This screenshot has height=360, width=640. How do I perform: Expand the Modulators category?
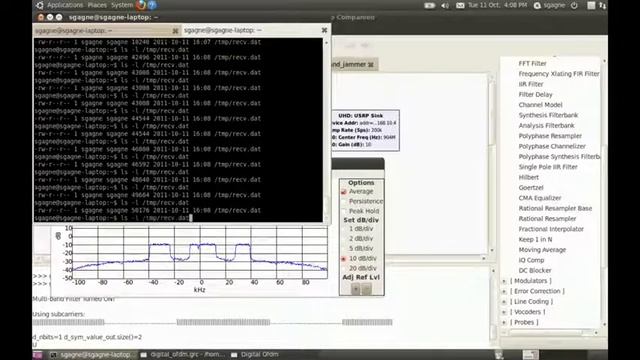pos(504,281)
